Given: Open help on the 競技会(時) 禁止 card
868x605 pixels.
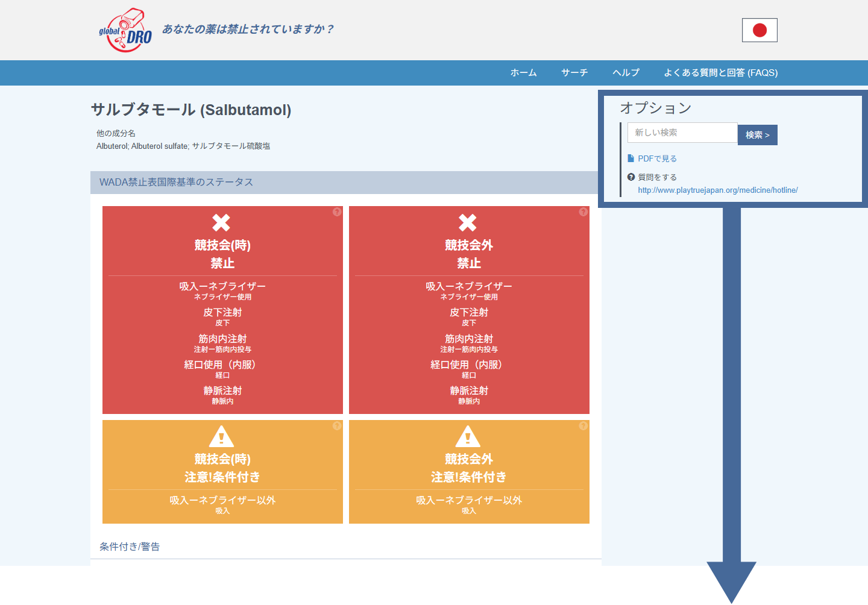Looking at the screenshot, I should 336,212.
